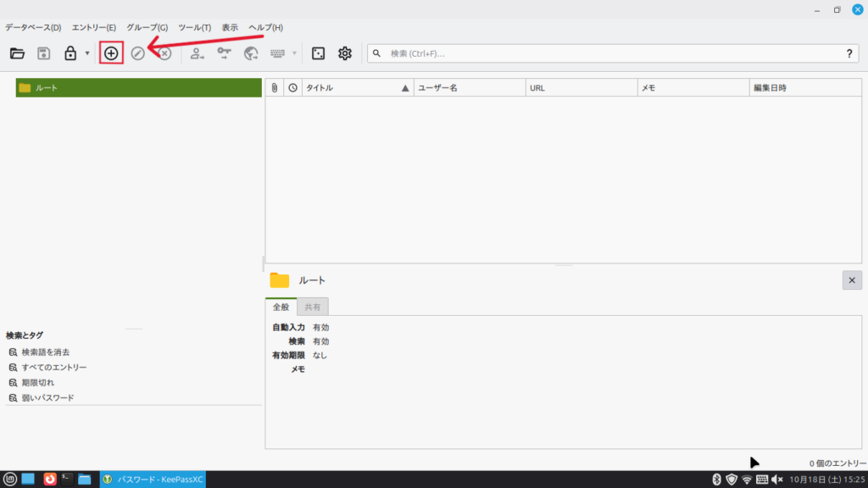868x488 pixels.
Task: Open the ツール(T) menu
Action: [x=195, y=28]
